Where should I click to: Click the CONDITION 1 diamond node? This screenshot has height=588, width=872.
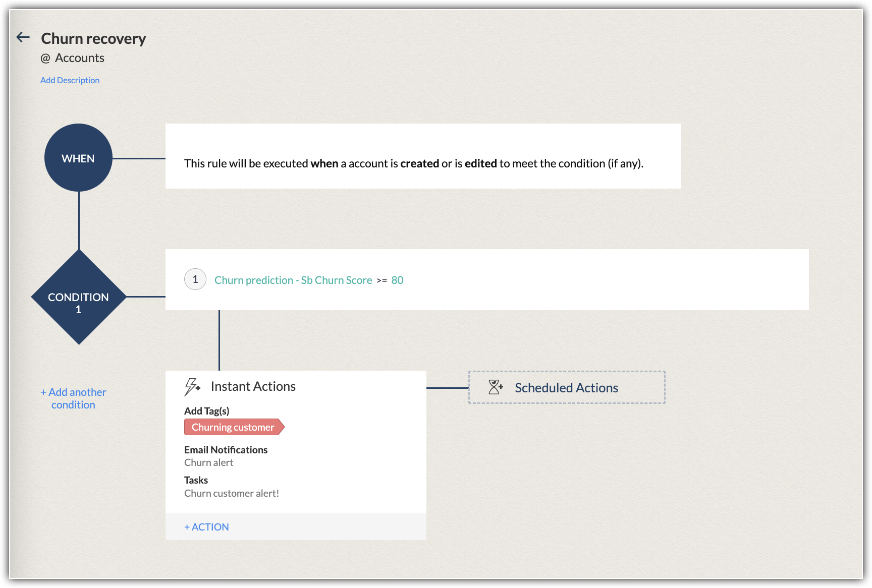[x=79, y=298]
